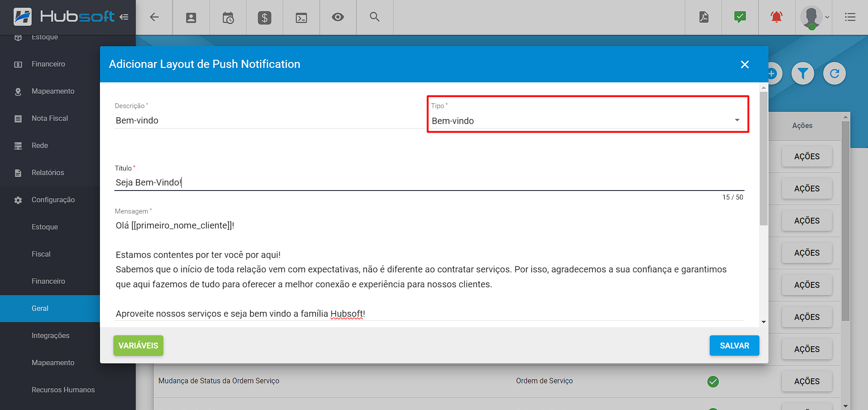Close the Push Notification dialog

pyautogui.click(x=745, y=64)
